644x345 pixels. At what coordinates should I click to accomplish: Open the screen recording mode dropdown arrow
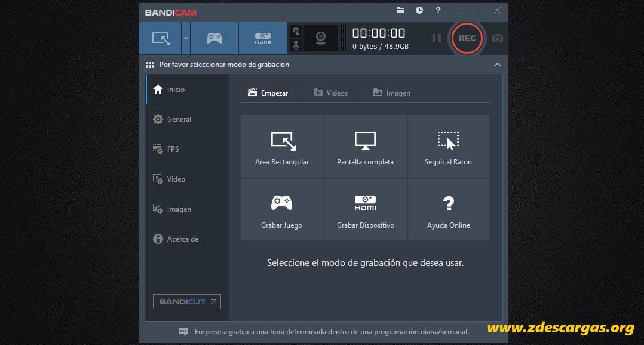tap(186, 39)
